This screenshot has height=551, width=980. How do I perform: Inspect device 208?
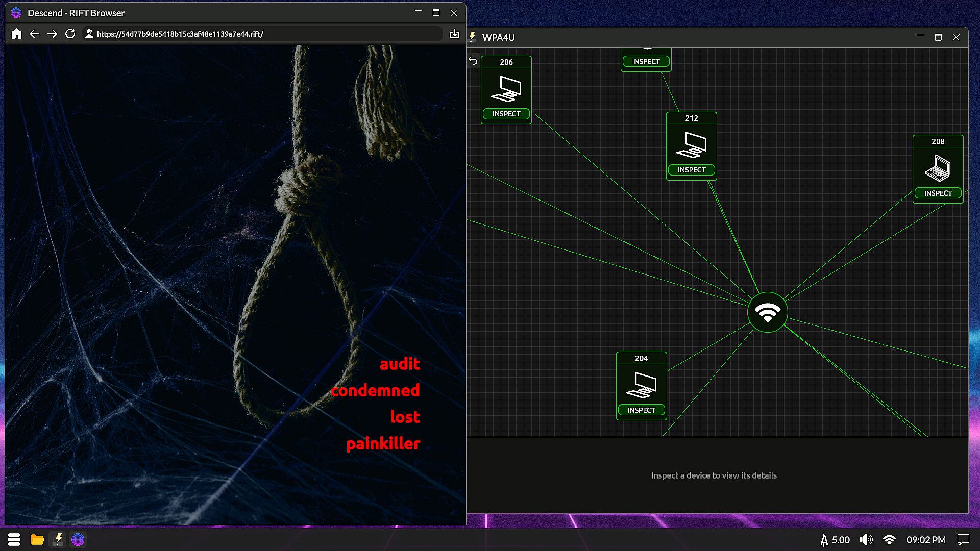938,193
